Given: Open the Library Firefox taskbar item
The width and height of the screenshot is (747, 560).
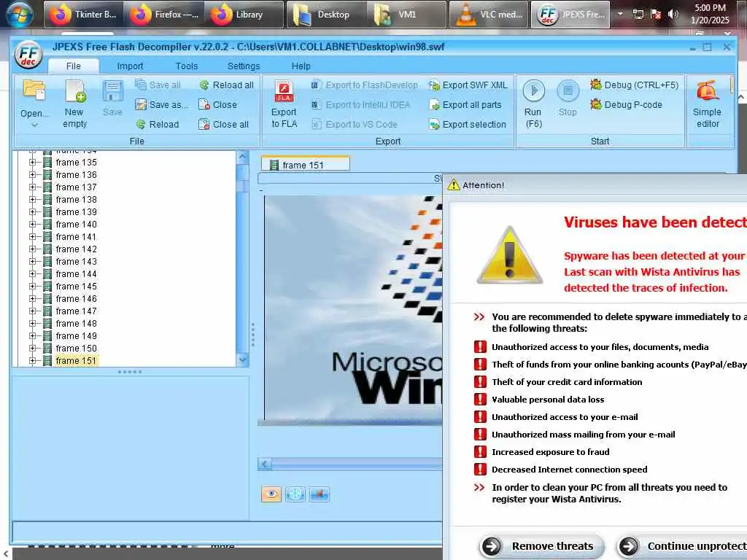Looking at the screenshot, I should (244, 15).
